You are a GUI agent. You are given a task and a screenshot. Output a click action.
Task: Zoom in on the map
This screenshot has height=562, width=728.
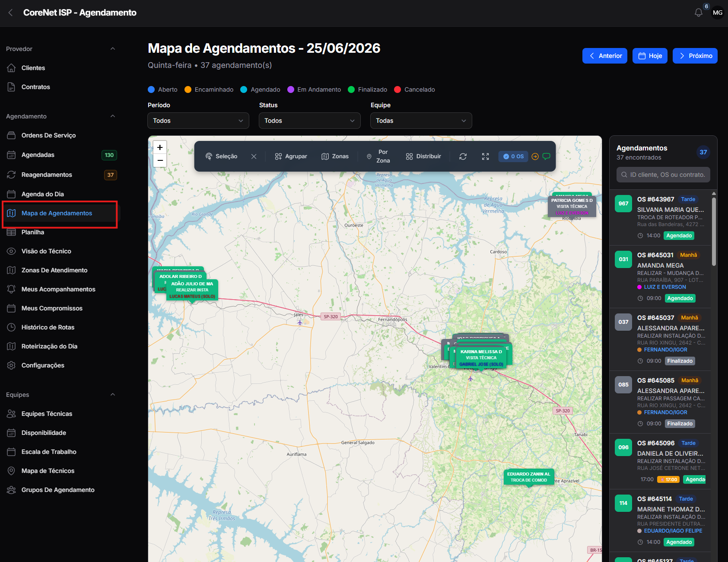pos(160,147)
